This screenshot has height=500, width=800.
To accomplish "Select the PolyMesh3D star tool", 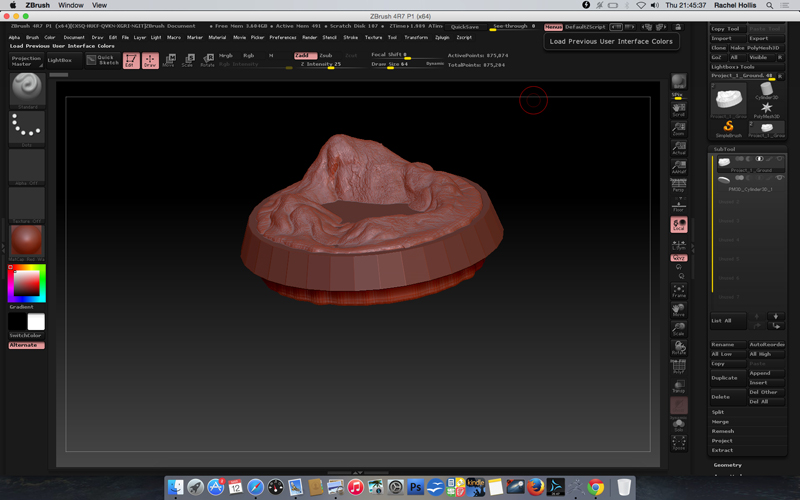I will [766, 110].
